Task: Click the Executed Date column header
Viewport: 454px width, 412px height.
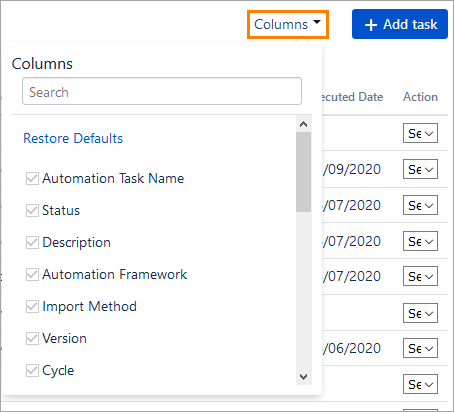Action: click(352, 97)
